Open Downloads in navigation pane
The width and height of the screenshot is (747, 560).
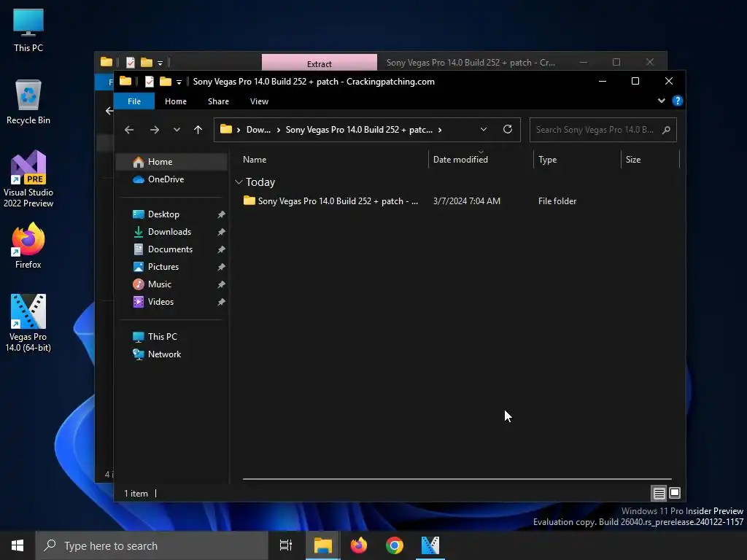click(x=172, y=232)
